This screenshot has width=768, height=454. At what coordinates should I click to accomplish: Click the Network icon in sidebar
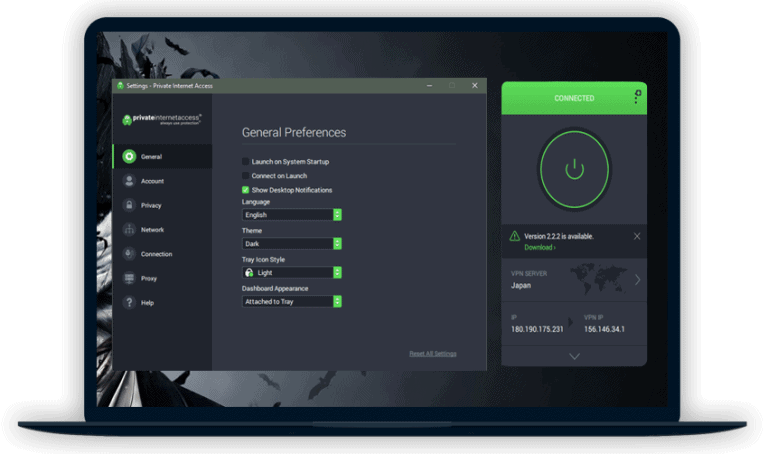[x=129, y=229]
